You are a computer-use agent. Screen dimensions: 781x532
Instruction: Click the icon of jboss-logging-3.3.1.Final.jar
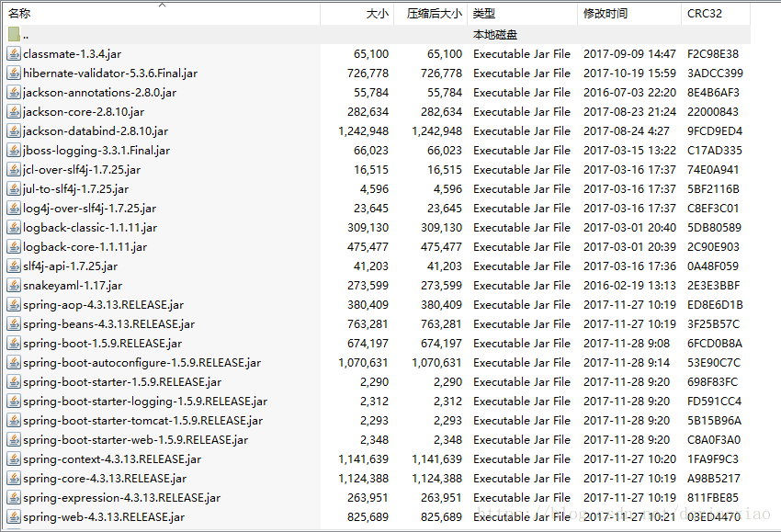(x=14, y=151)
